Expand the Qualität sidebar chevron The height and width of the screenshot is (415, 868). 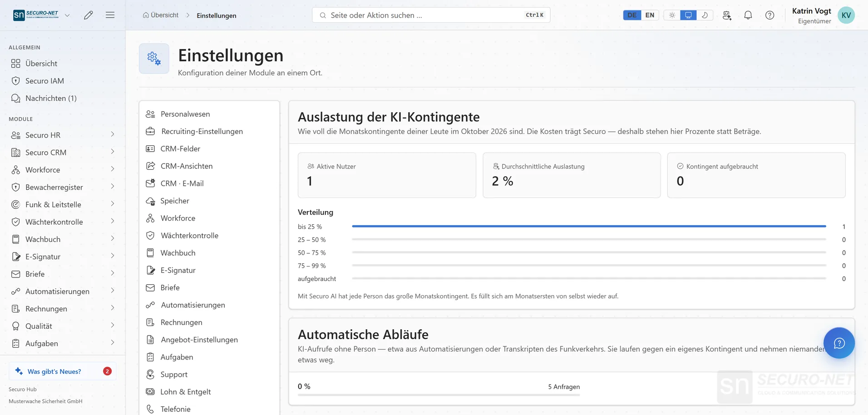click(113, 326)
